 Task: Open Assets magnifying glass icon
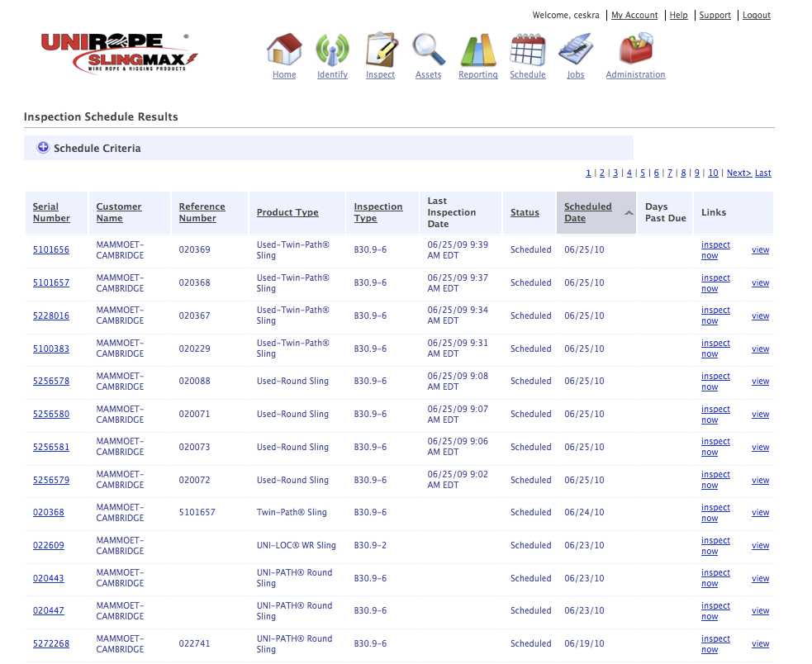(x=428, y=50)
